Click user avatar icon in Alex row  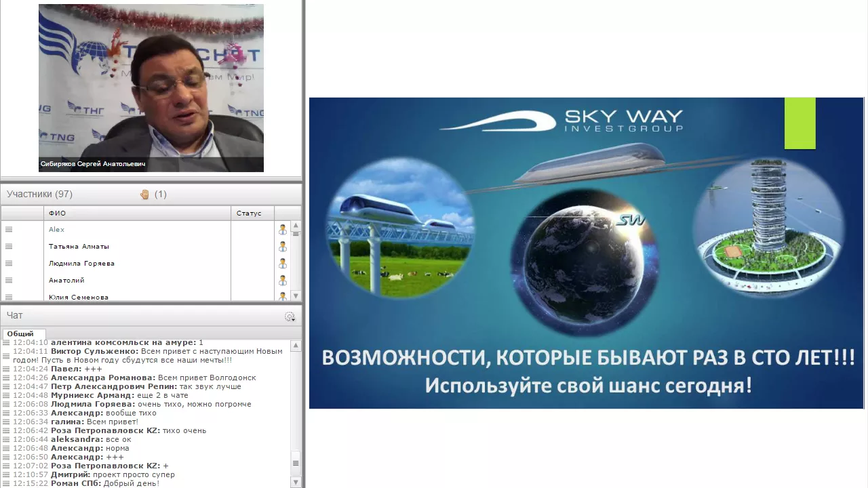tap(283, 230)
